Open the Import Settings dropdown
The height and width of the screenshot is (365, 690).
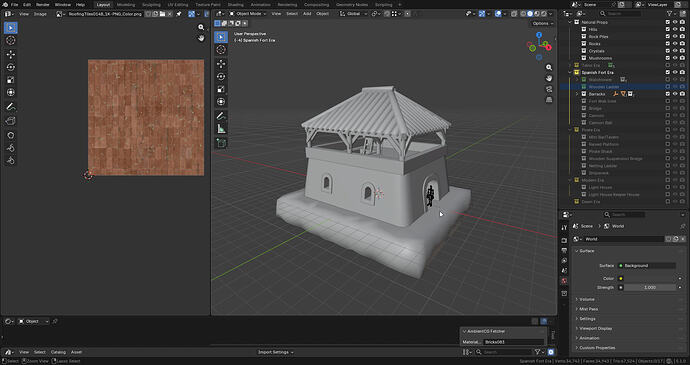tap(276, 352)
